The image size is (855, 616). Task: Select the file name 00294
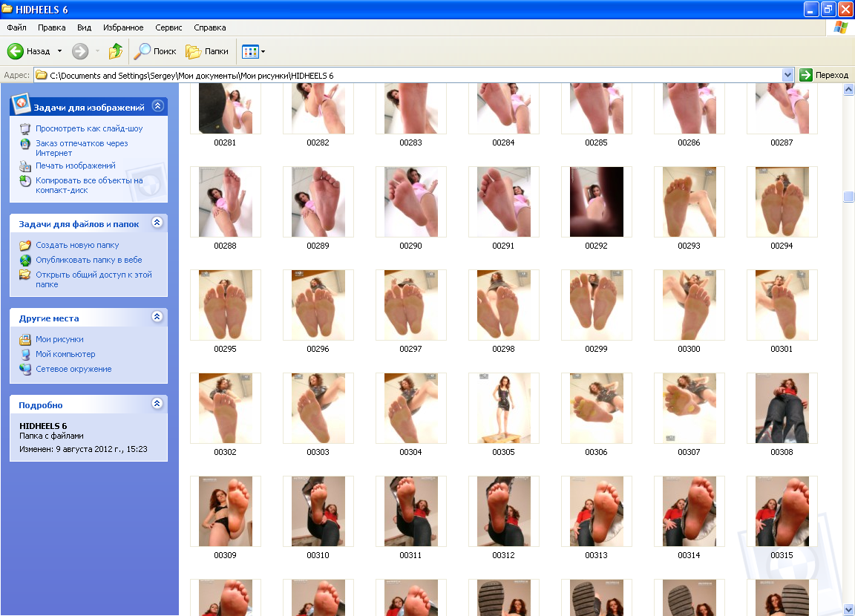pyautogui.click(x=782, y=246)
